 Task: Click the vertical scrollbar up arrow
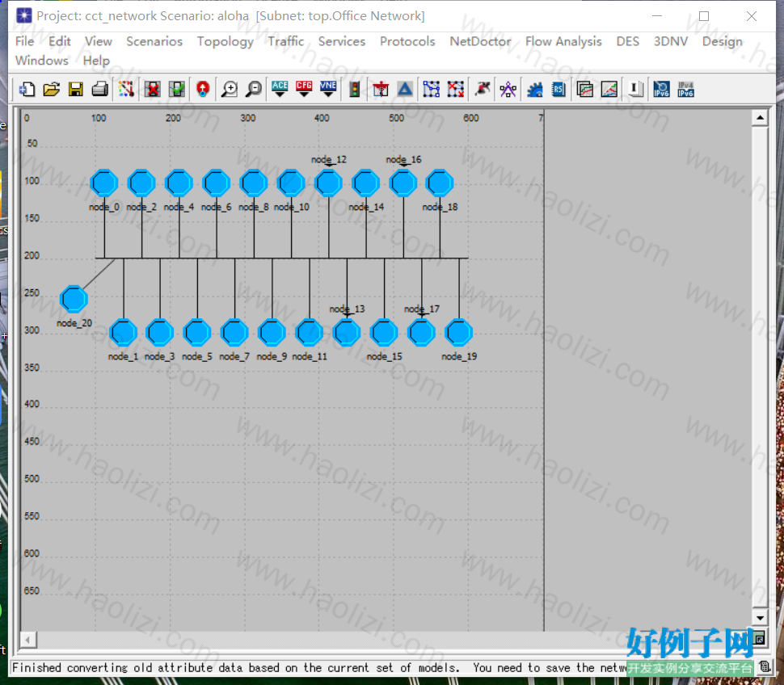[760, 118]
